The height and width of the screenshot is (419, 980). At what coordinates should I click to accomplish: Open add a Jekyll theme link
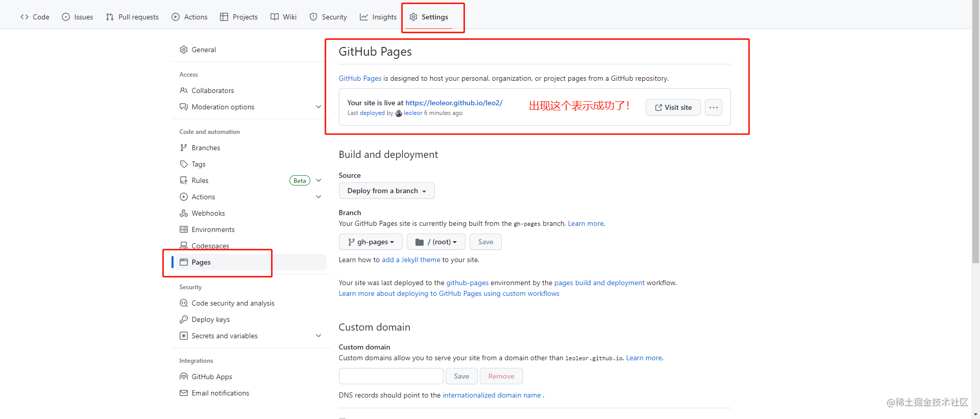(x=411, y=260)
